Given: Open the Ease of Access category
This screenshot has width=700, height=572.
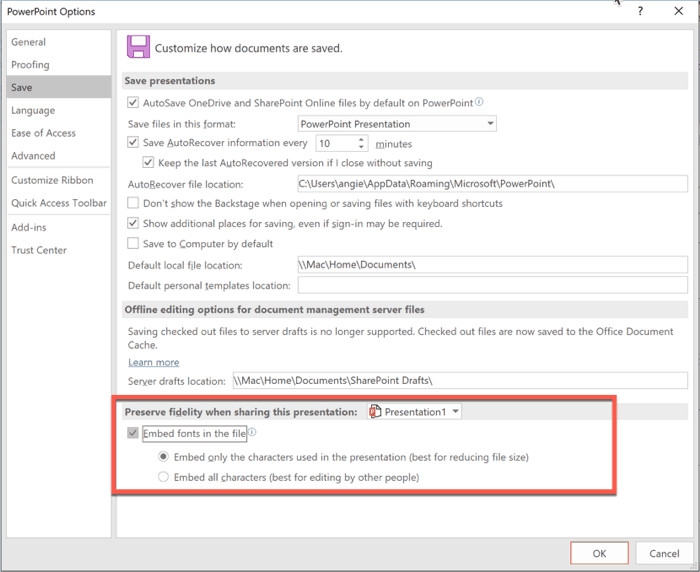Looking at the screenshot, I should (x=58, y=133).
